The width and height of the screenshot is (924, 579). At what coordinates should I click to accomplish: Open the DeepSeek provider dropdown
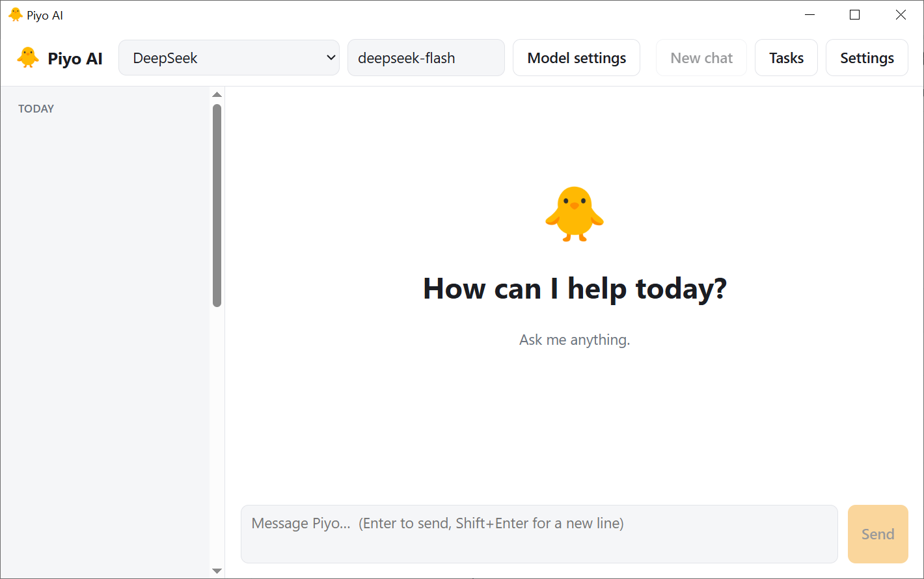[229, 58]
